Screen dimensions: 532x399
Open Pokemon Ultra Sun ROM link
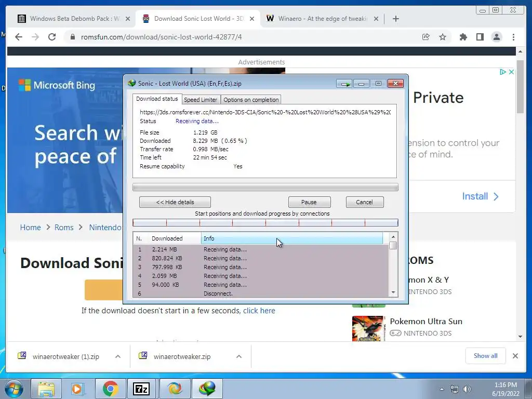click(x=426, y=321)
